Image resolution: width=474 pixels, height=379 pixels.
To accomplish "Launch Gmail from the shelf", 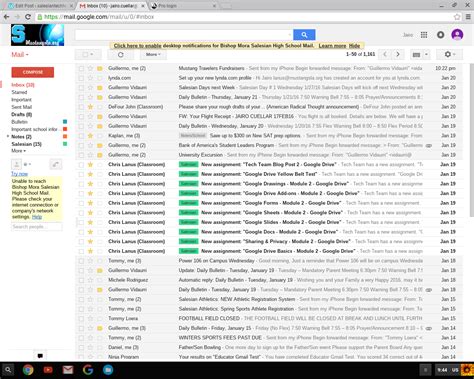I will tap(68, 370).
